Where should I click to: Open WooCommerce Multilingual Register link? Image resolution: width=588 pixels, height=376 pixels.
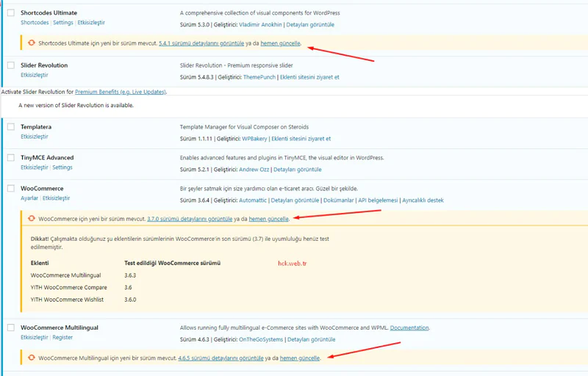62,337
